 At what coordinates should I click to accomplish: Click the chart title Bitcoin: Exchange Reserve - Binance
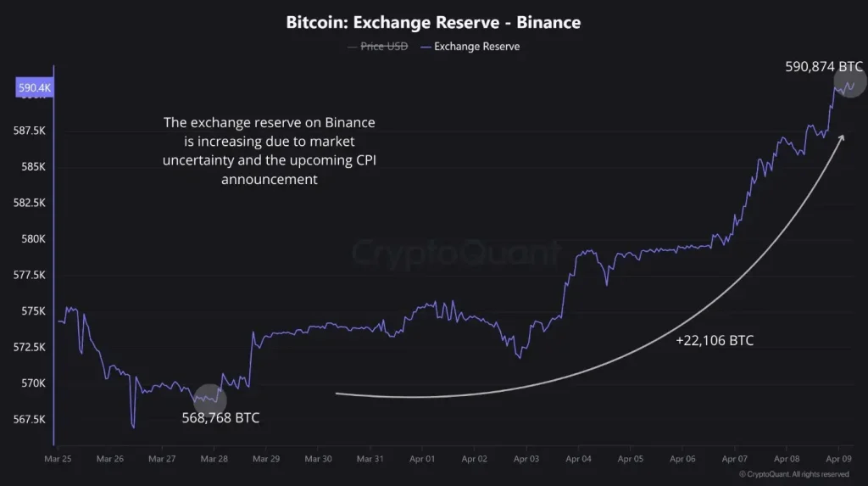tap(434, 22)
